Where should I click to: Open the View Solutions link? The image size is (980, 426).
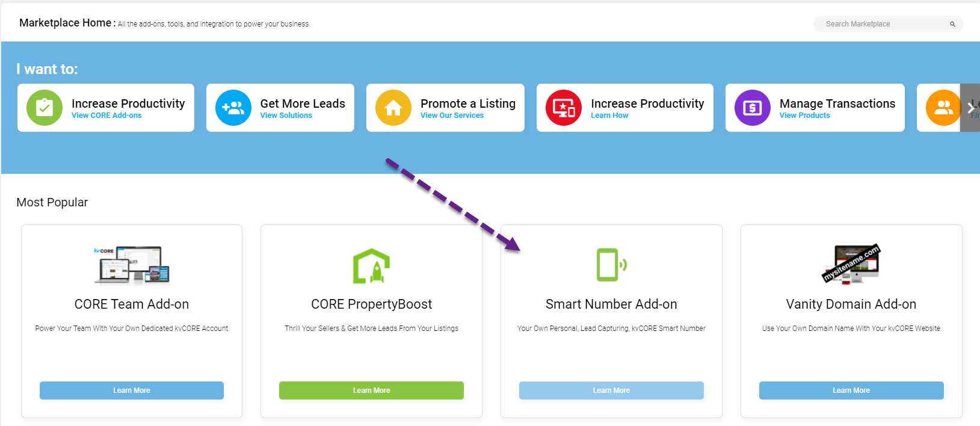coord(286,116)
